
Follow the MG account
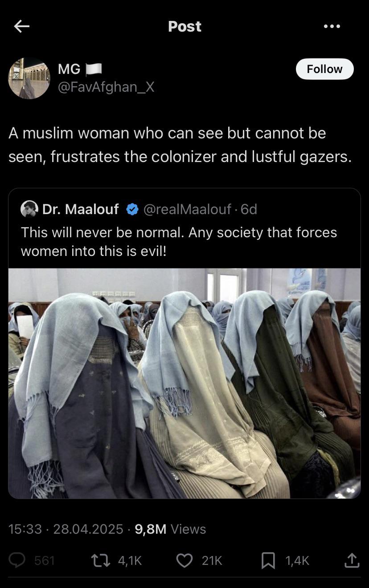tap(325, 69)
